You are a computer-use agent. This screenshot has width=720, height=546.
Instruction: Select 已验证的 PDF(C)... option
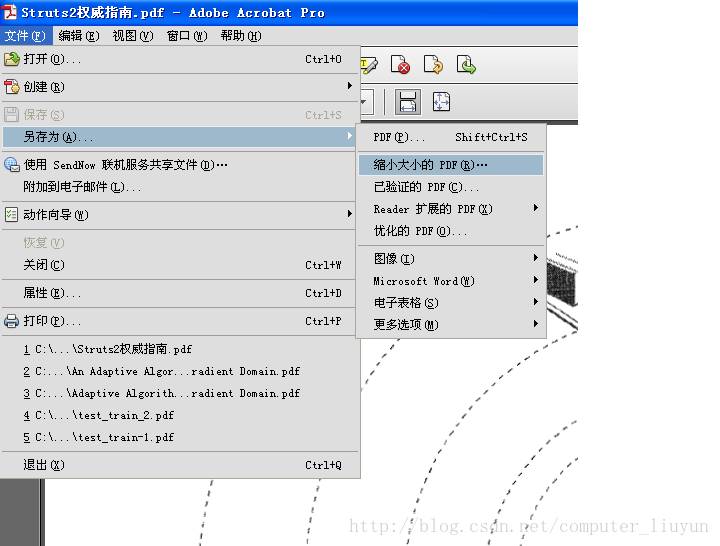pyautogui.click(x=451, y=187)
